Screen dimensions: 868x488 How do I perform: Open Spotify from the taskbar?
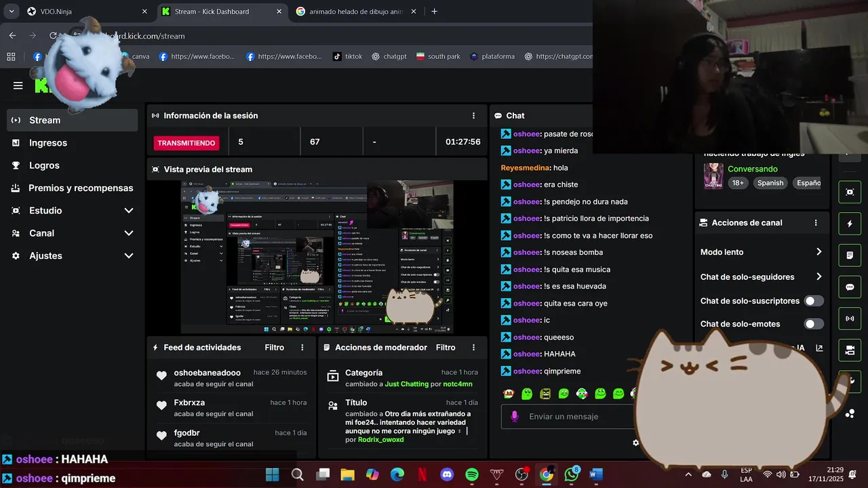472,474
